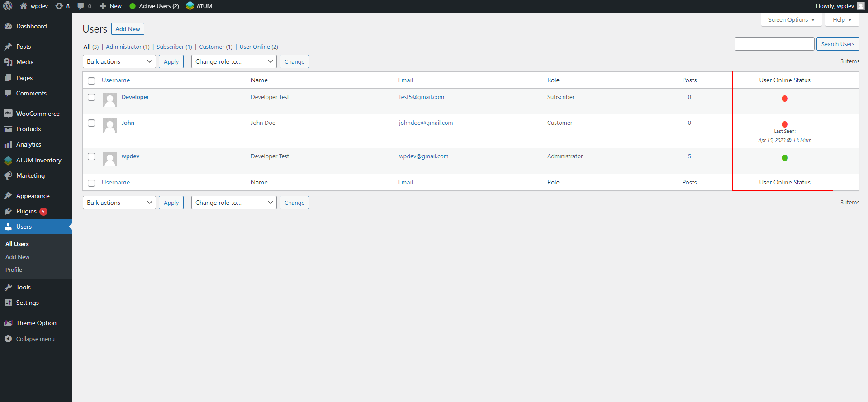
Task: Open the wpdev site home icon
Action: click(24, 6)
